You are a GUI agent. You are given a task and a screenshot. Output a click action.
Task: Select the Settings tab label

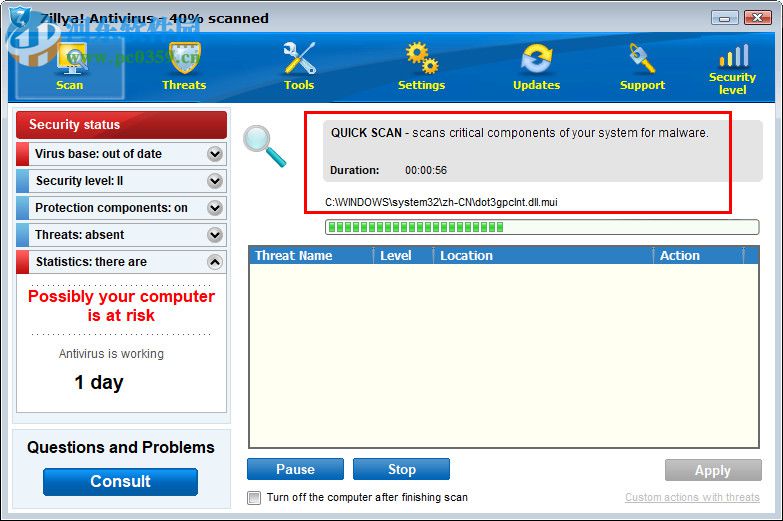(x=421, y=85)
